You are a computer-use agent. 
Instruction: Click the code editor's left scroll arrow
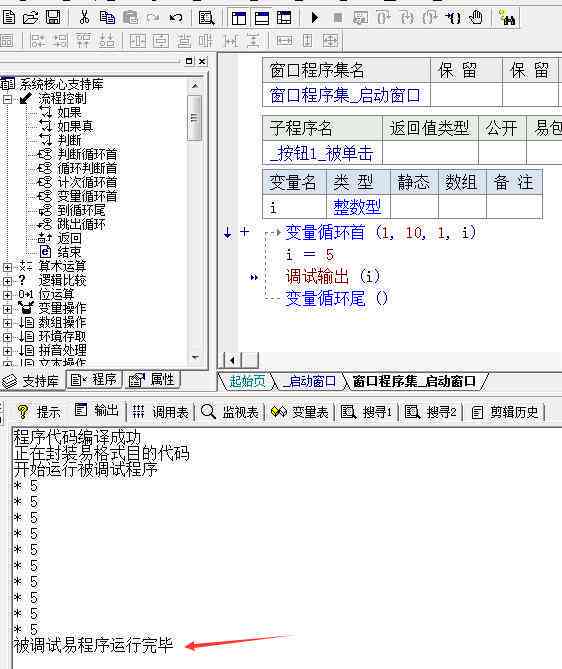tap(232, 361)
